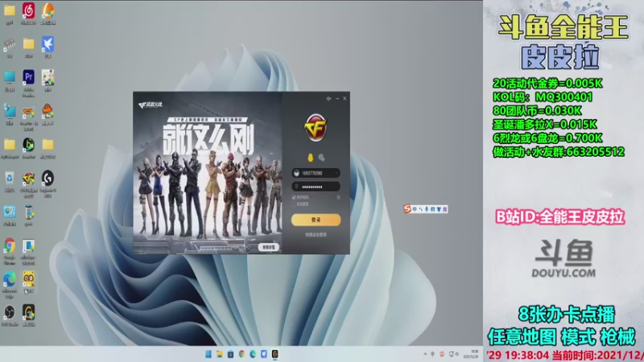Open the Network globe desktop icon
The image size is (644, 362).
[10, 111]
